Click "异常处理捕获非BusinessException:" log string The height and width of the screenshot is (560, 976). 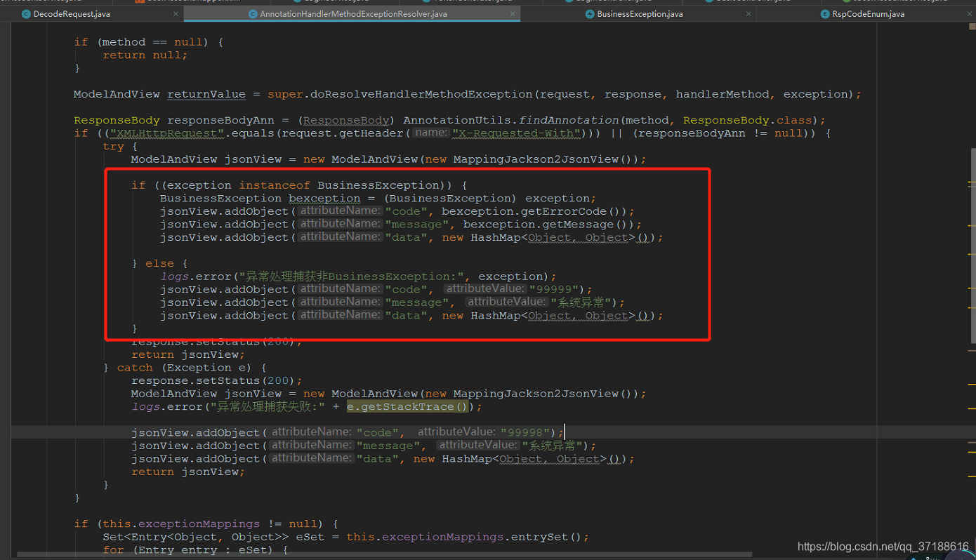tap(352, 276)
